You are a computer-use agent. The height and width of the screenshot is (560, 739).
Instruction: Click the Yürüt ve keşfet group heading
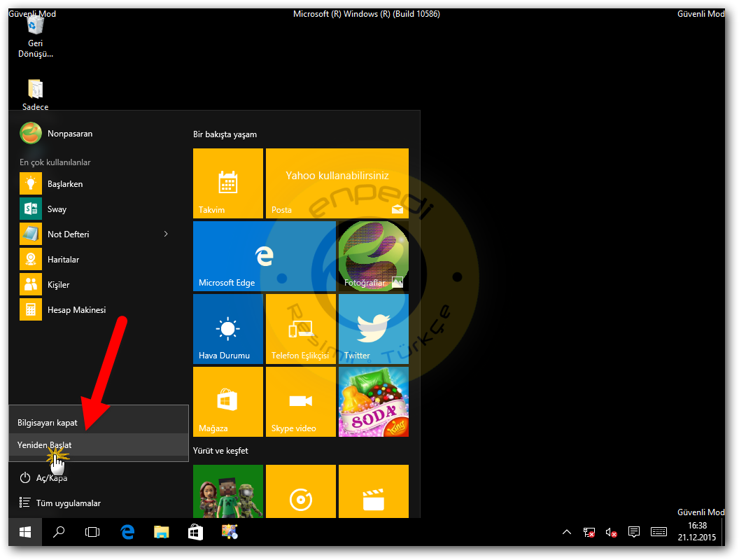(220, 451)
